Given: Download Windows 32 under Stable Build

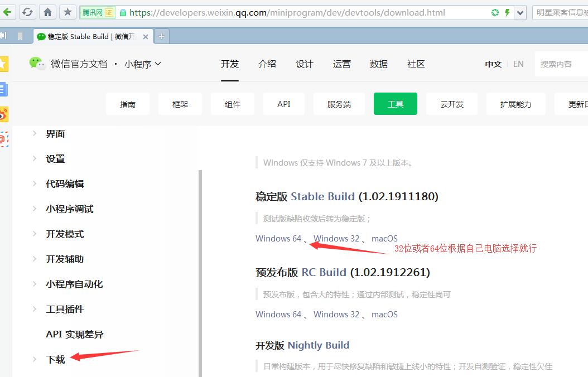Looking at the screenshot, I should coord(336,239).
